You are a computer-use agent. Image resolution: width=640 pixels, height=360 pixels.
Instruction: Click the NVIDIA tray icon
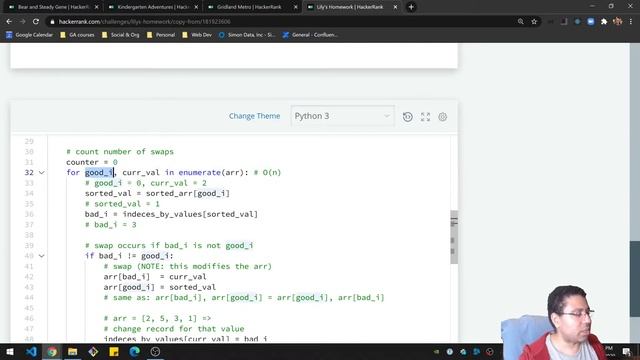[436, 351]
